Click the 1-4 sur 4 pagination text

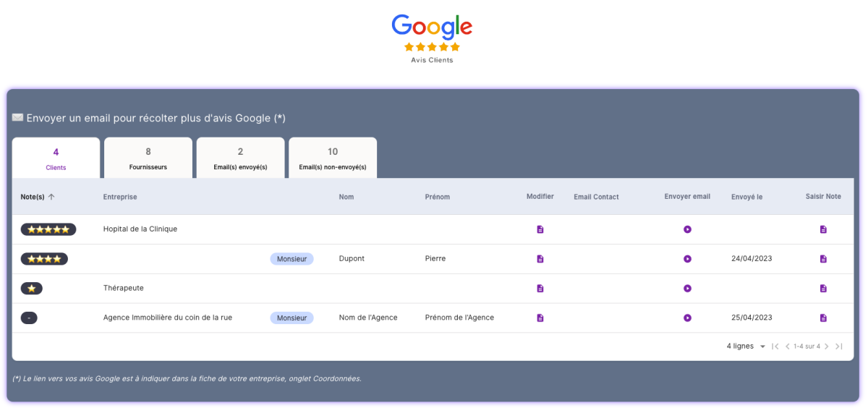(x=807, y=347)
